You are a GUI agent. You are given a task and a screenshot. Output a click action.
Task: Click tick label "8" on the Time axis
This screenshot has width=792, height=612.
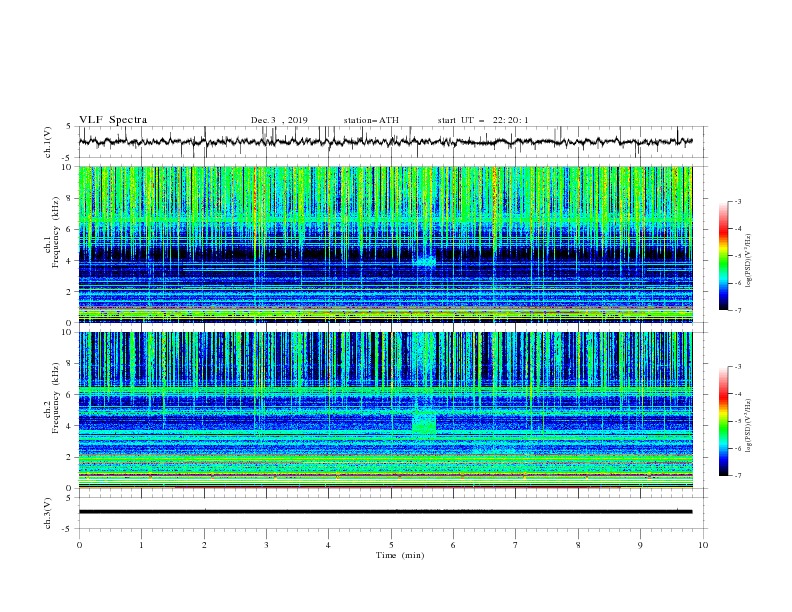[578, 545]
